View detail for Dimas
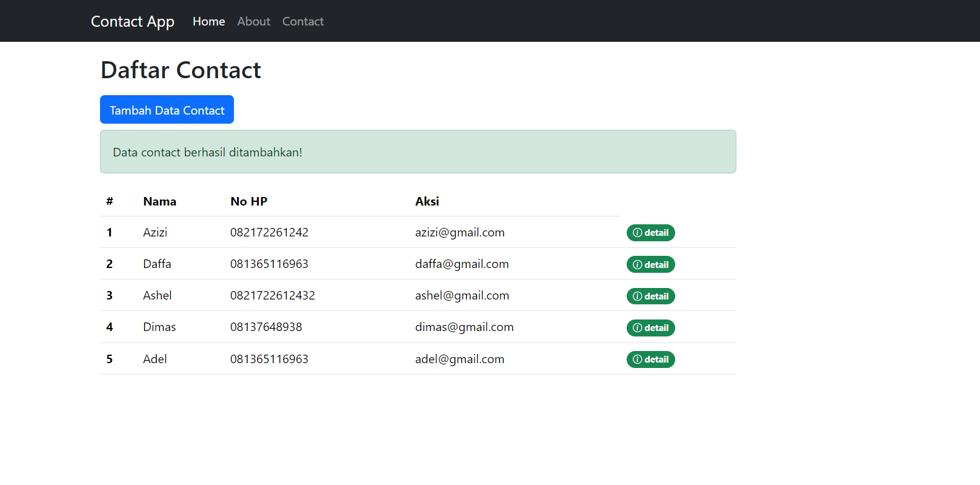 click(x=650, y=328)
